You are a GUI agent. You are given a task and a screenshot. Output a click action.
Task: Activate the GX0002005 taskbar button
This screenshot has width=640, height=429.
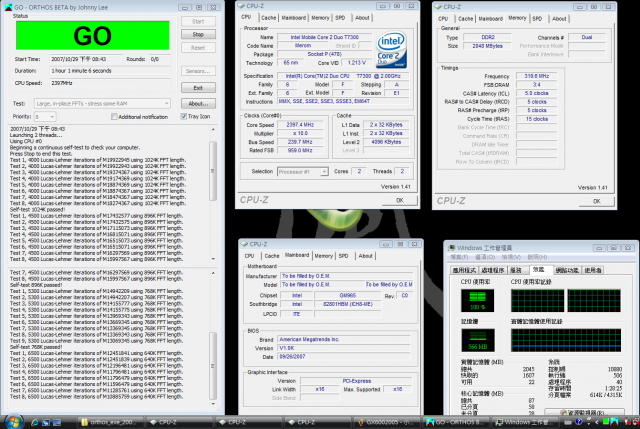tap(387, 422)
